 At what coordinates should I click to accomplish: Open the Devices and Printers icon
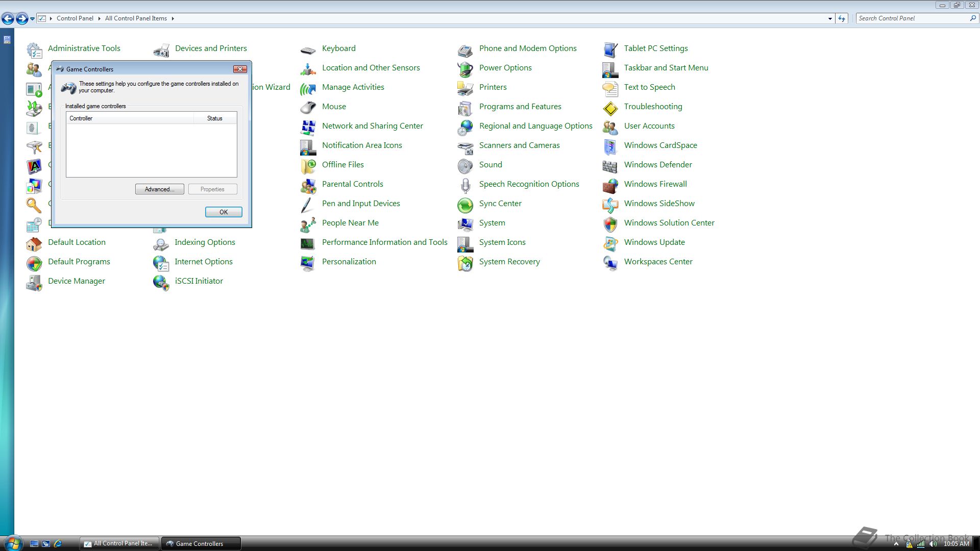pyautogui.click(x=161, y=50)
